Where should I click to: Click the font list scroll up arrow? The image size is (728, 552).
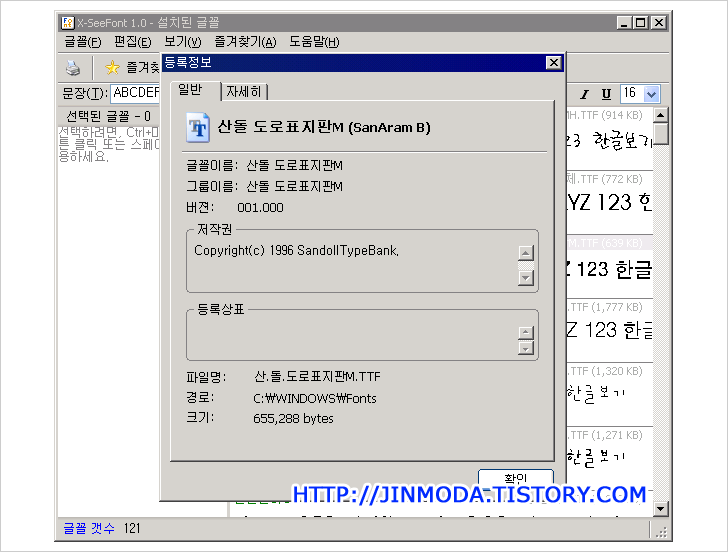(x=660, y=115)
